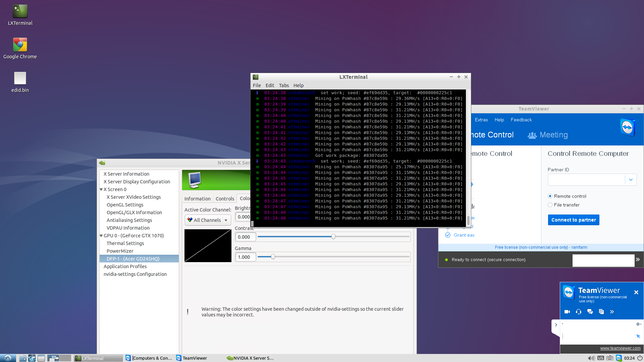Image resolution: width=644 pixels, height=362 pixels.
Task: Click the TeamViewer tray icon
Action: [619, 358]
